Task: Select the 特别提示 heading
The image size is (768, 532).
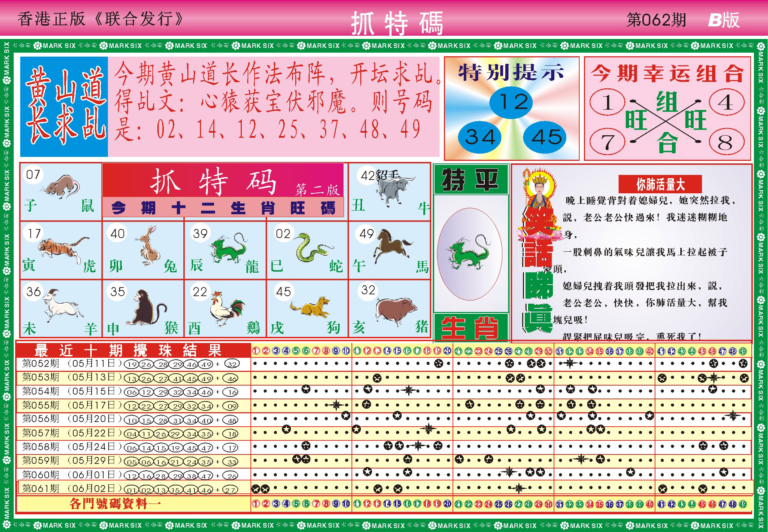Action: 511,72
